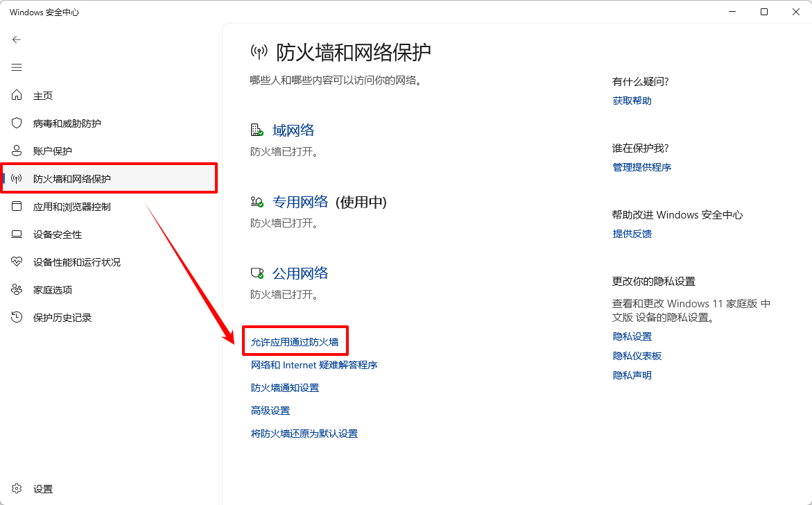The height and width of the screenshot is (505, 812).
Task: Click the shield icon for 病毒和威胁防护
Action: pos(17,123)
